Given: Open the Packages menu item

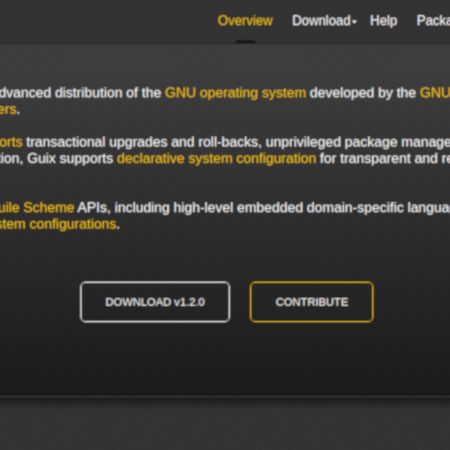Looking at the screenshot, I should click(433, 21).
